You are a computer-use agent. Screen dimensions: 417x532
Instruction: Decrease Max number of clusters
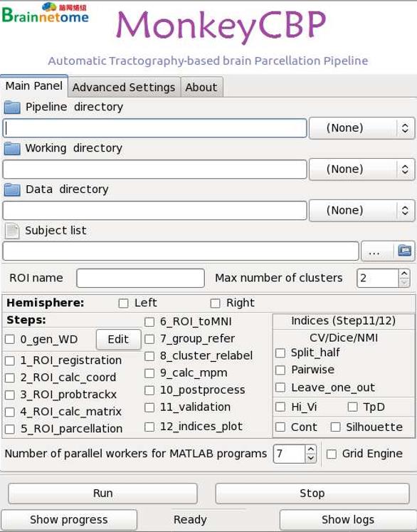[403, 282]
